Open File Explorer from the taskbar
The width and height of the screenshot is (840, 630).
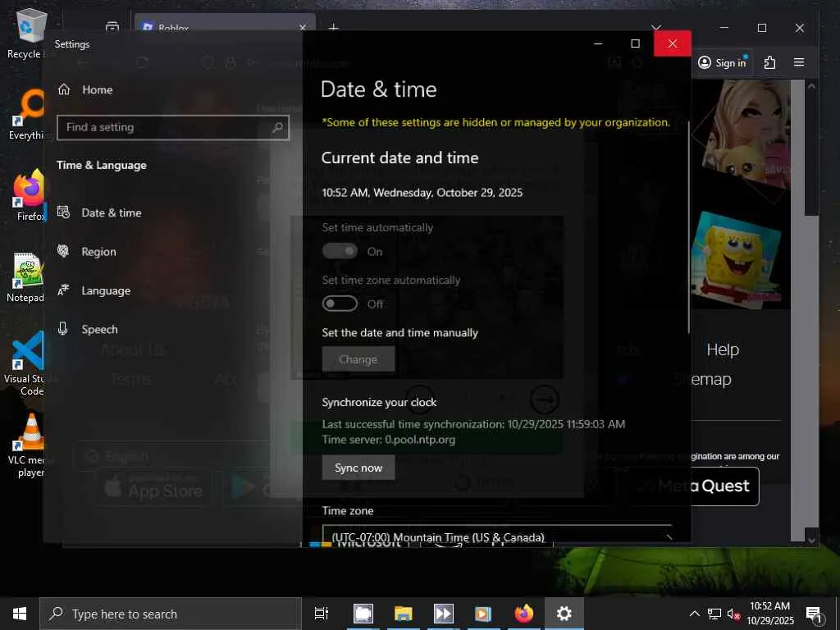tap(403, 614)
